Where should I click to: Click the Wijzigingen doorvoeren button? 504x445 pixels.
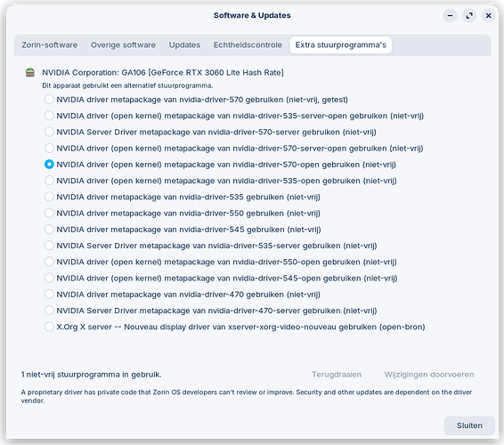click(429, 375)
